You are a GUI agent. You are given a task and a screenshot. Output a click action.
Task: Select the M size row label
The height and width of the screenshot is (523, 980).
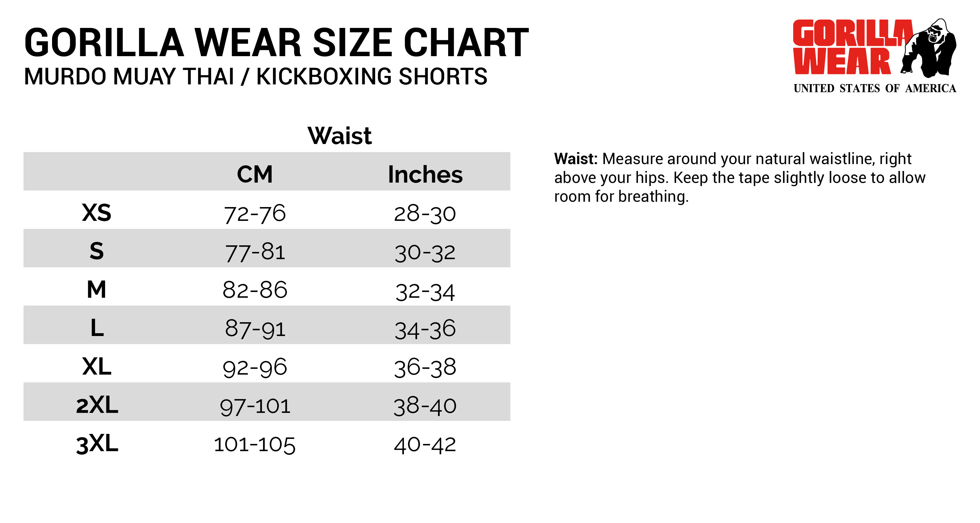coord(97,289)
